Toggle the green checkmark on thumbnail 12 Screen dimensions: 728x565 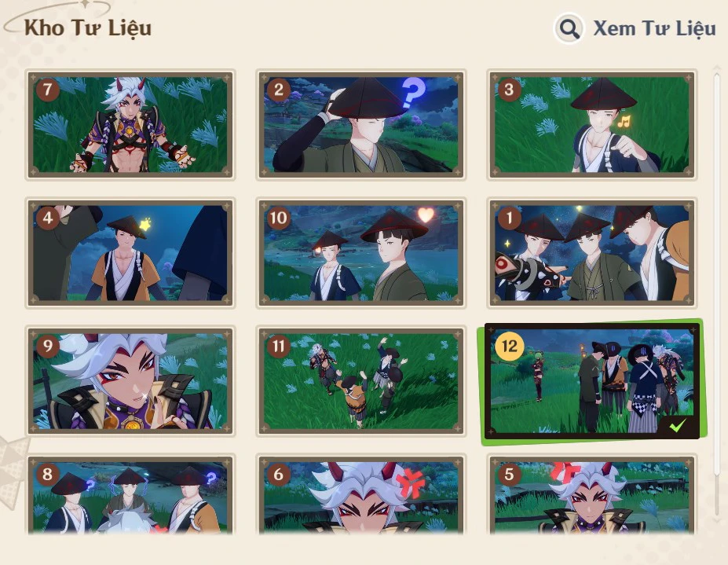pos(678,425)
